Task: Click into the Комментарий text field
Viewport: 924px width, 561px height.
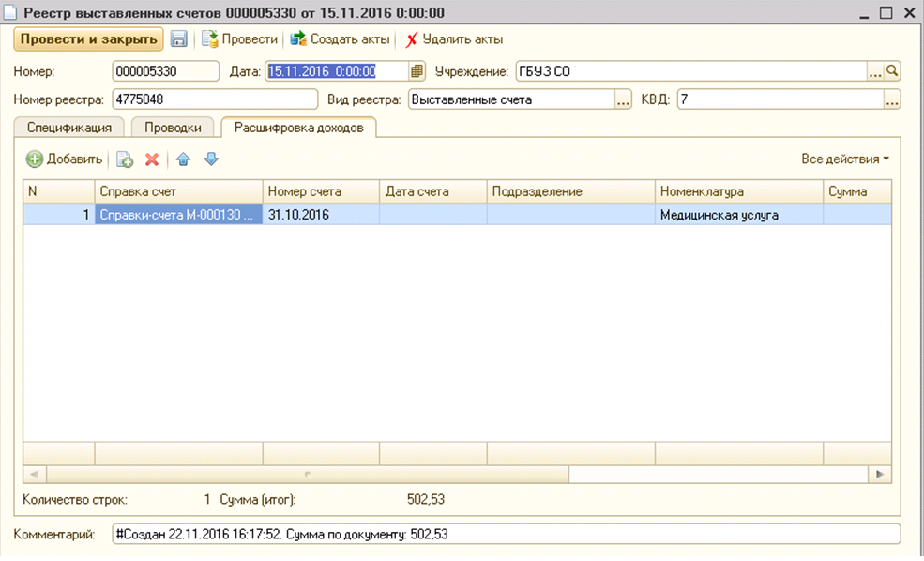Action: coord(505,534)
